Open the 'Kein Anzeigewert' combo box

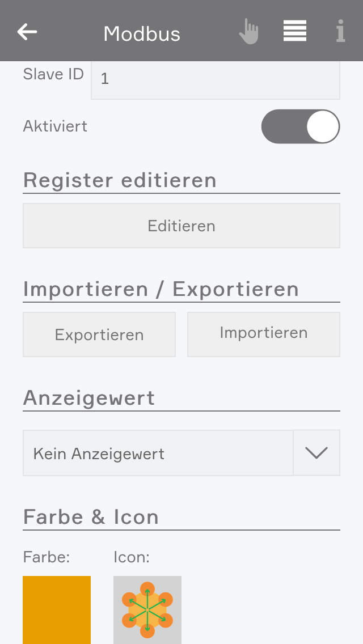[x=158, y=453]
